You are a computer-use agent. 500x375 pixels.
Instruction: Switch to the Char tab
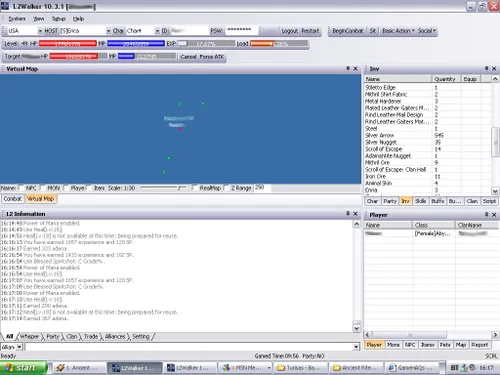372,201
